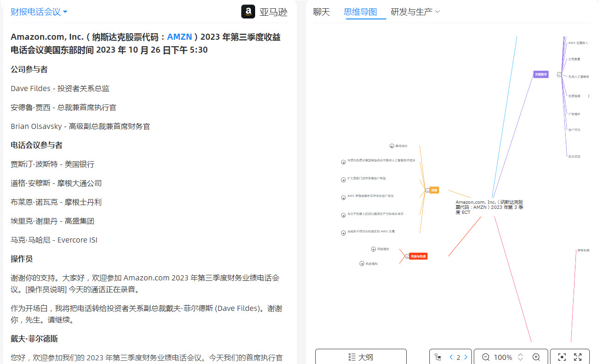
Task: Click the 亚马逊 company name
Action: (273, 12)
